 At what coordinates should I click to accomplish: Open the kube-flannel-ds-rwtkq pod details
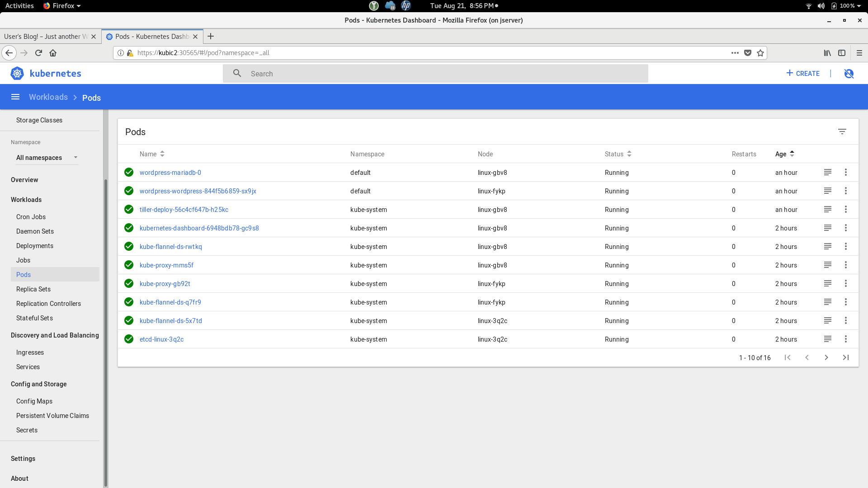point(170,247)
